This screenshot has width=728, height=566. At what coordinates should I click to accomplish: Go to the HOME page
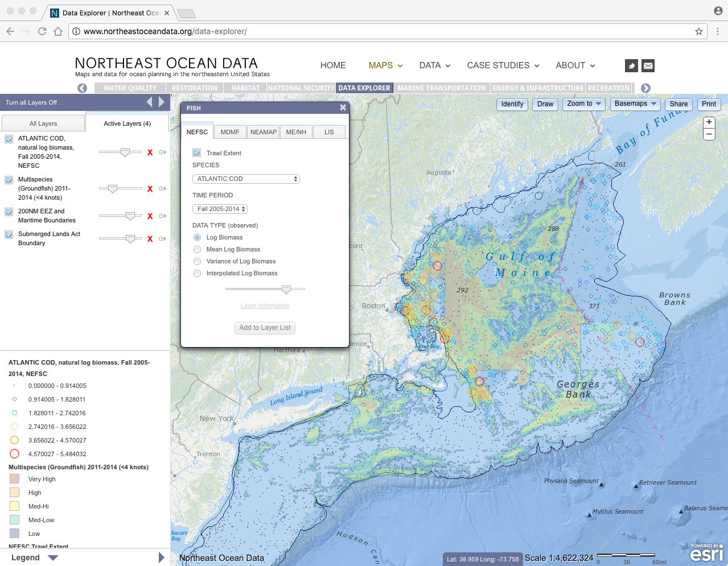[x=333, y=65]
